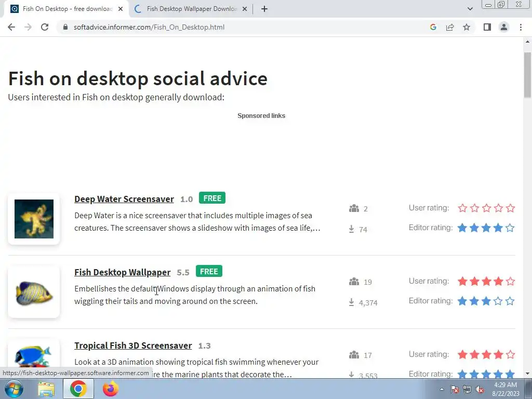Viewport: 532px width, 399px height.
Task: Click Fish Desktop Wallpaper user rating stars
Action: 486,281
